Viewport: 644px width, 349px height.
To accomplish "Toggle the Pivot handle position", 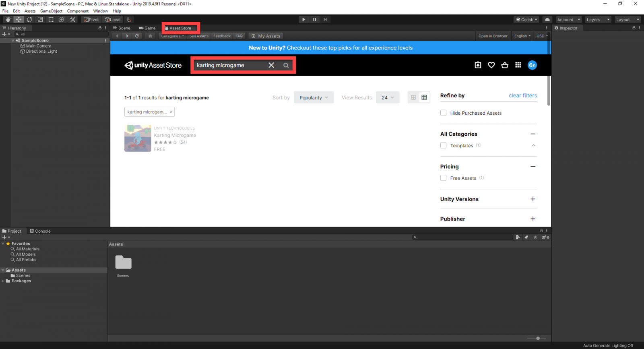I will pyautogui.click(x=91, y=19).
